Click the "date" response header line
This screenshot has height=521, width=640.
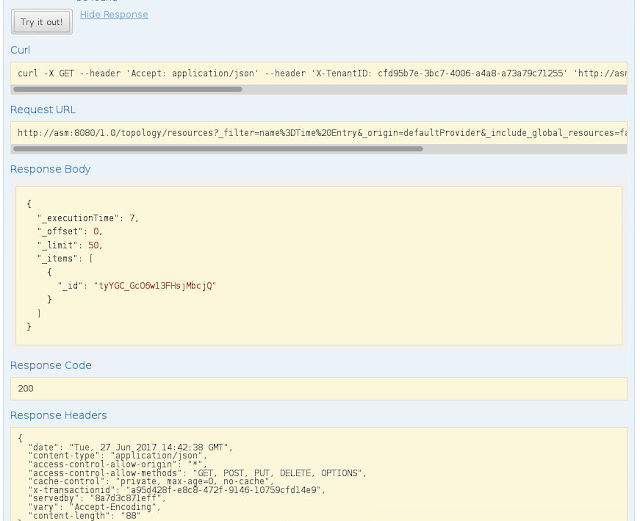coord(130,447)
